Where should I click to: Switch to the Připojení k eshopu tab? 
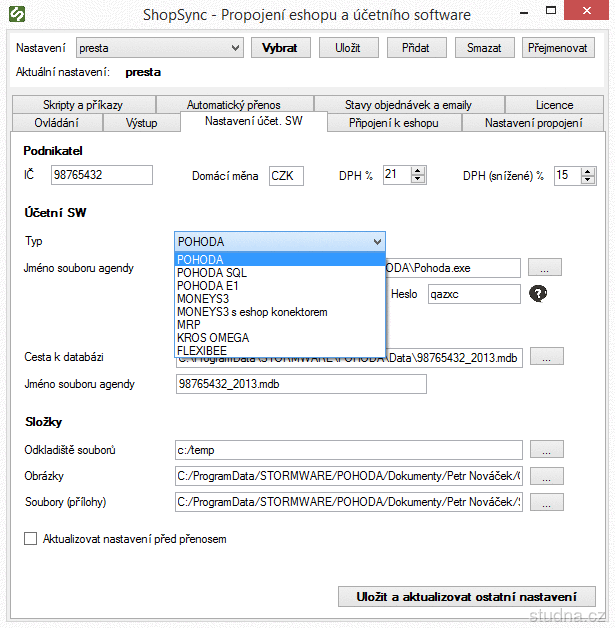click(391, 123)
